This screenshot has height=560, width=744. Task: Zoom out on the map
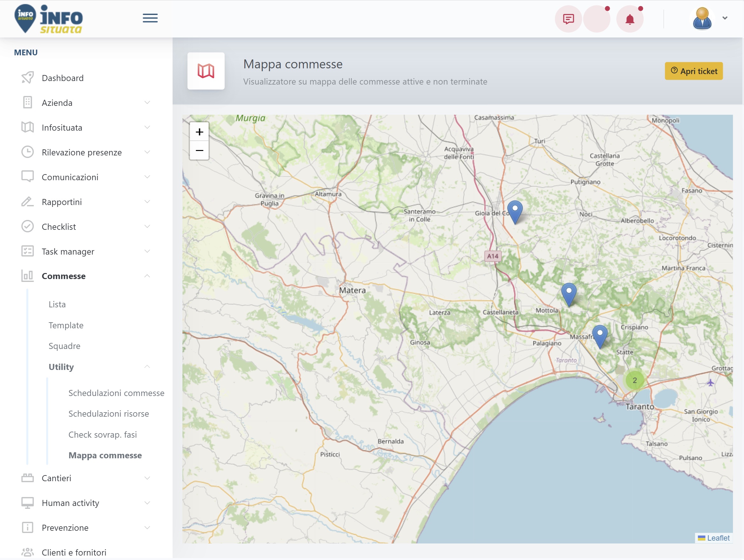click(200, 150)
